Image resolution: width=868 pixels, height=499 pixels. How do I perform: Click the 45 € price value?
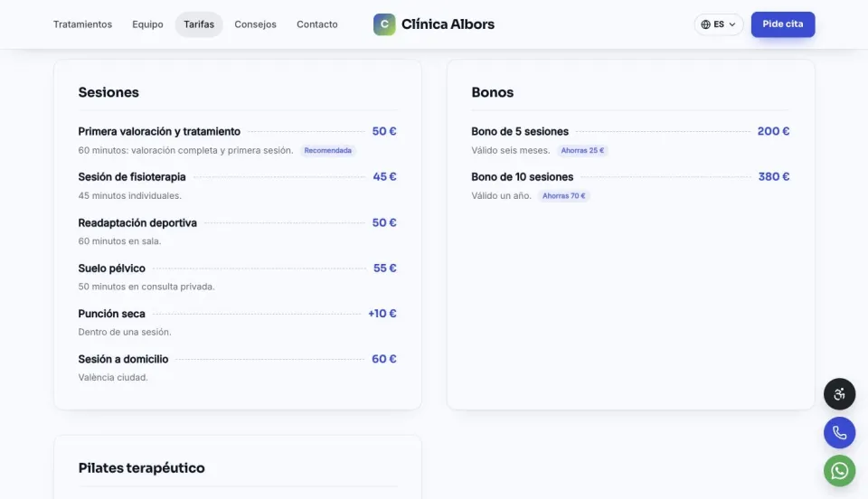click(x=384, y=176)
